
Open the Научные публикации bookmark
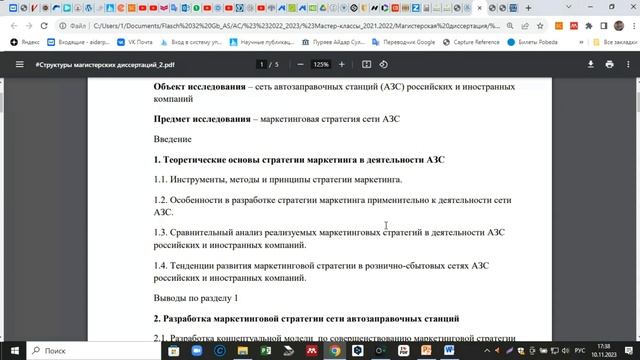[x=262, y=42]
